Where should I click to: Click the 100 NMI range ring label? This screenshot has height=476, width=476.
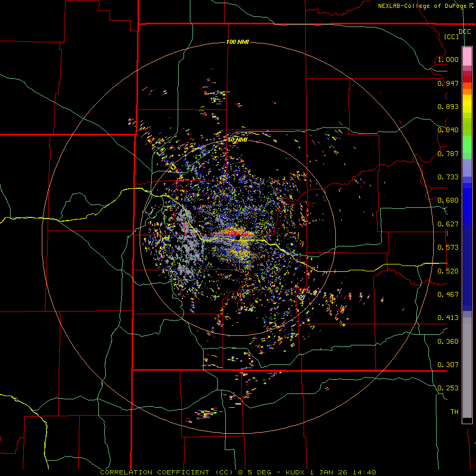(x=237, y=42)
